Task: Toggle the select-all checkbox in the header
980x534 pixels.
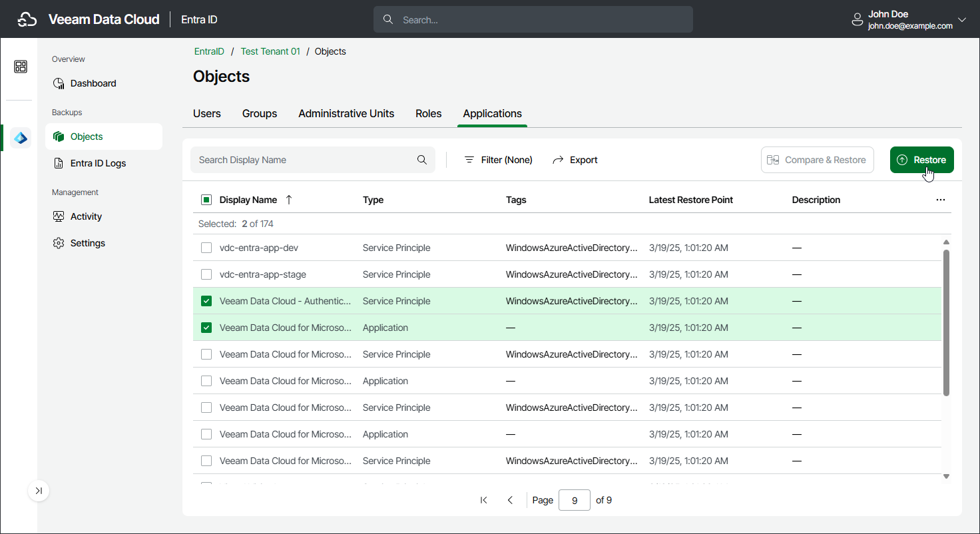Action: (206, 200)
